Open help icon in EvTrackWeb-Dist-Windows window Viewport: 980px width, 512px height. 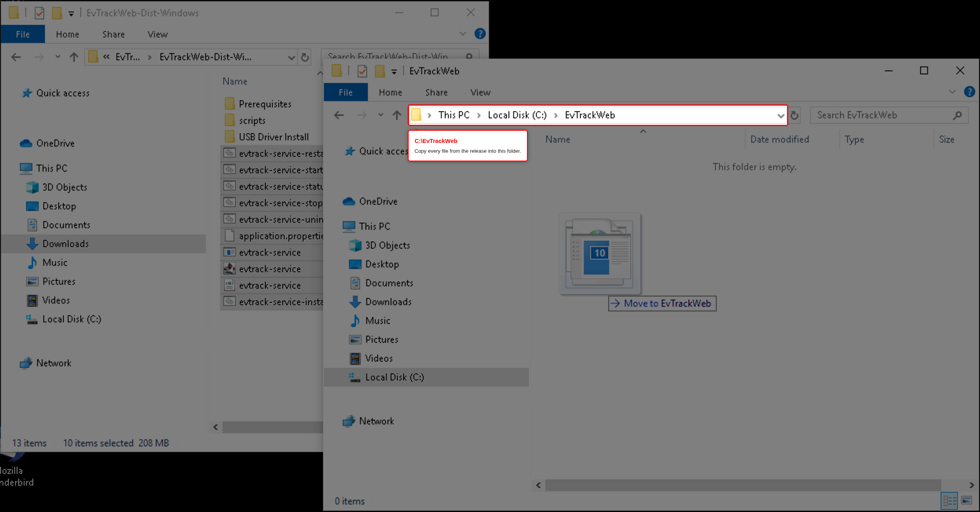pos(480,34)
